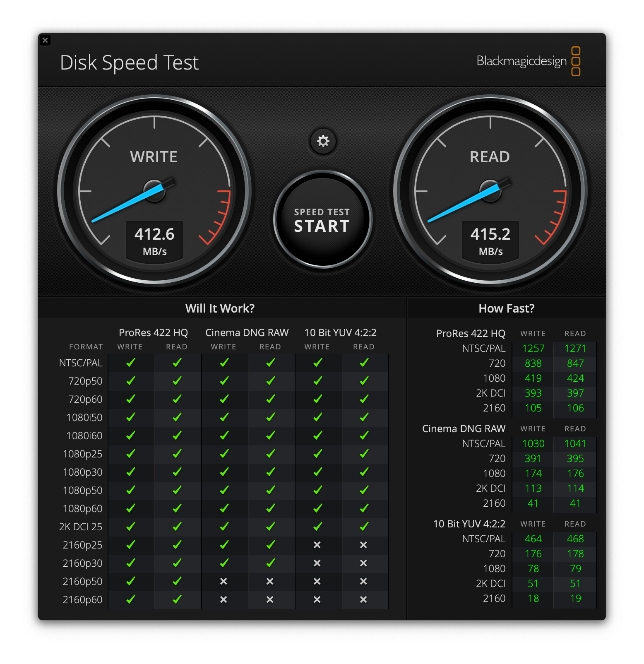The height and width of the screenshot is (664, 644).
Task: Click the 2160p60 format row label
Action: click(82, 599)
